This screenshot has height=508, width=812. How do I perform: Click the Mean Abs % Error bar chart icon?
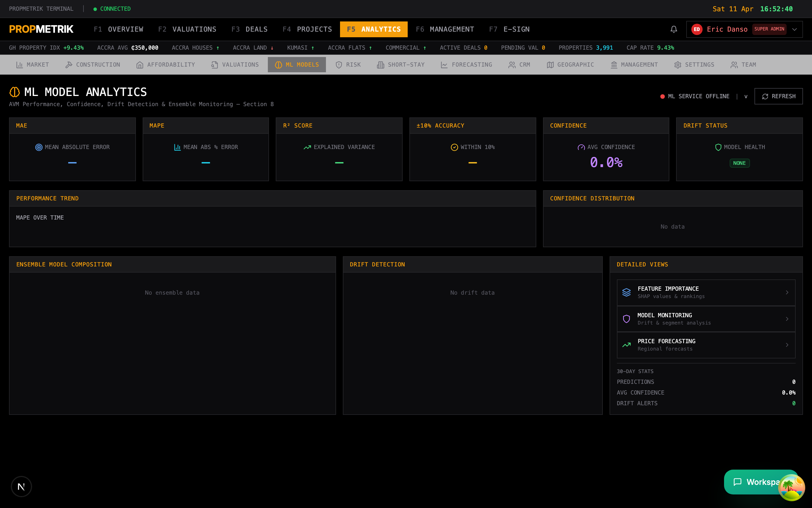177,147
